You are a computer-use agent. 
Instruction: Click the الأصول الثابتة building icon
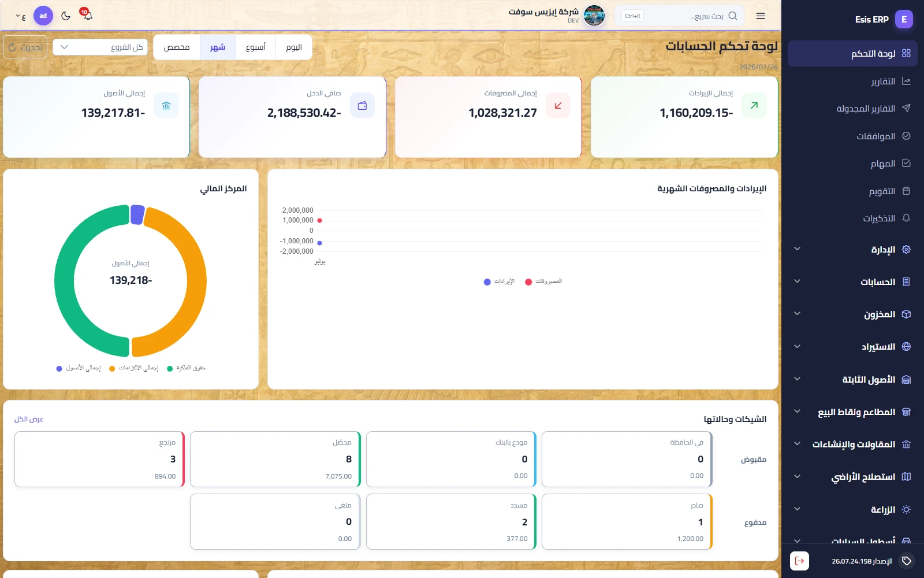(x=906, y=380)
